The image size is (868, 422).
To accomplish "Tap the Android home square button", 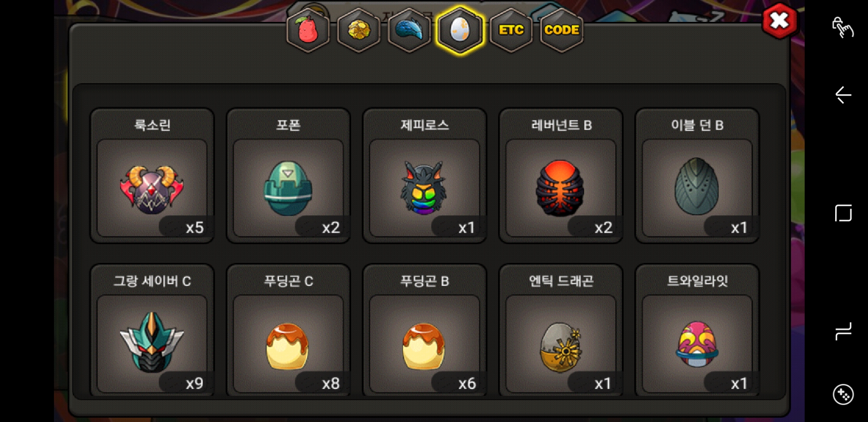I will click(843, 213).
